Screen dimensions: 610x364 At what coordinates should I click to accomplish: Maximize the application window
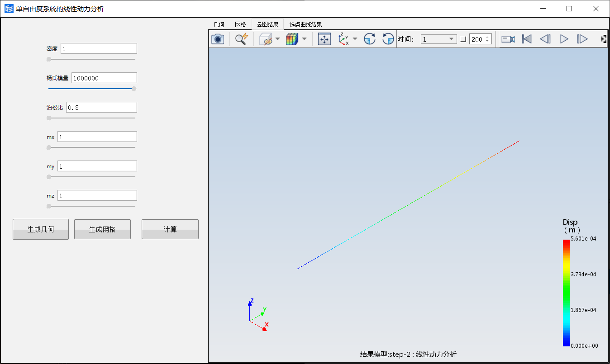pyautogui.click(x=569, y=9)
